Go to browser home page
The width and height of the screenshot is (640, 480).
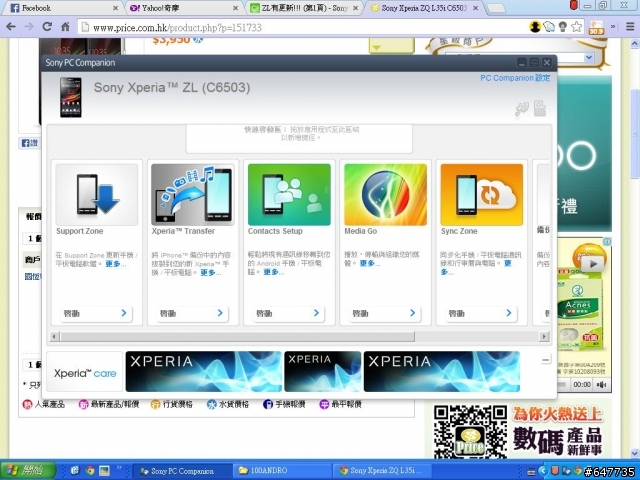(x=65, y=27)
